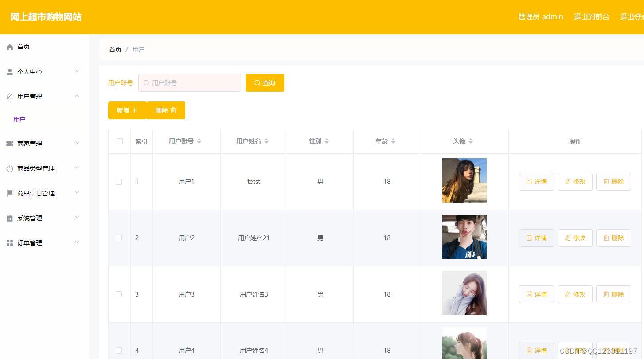Click the plus icon on the 新增 button

pyautogui.click(x=135, y=110)
